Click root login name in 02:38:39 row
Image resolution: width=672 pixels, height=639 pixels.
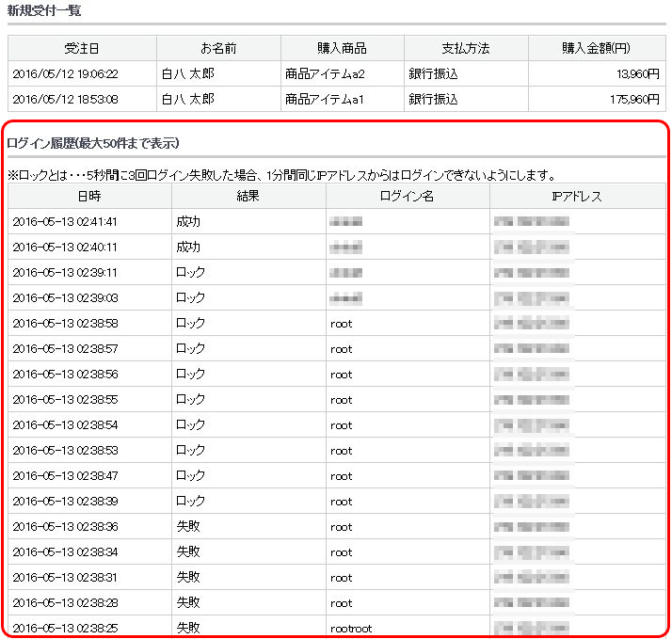coord(342,502)
